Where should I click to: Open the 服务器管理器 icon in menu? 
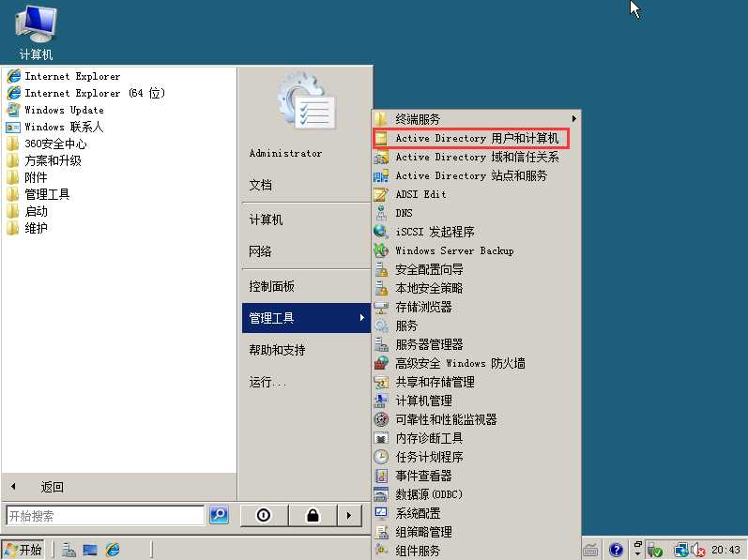pos(381,344)
